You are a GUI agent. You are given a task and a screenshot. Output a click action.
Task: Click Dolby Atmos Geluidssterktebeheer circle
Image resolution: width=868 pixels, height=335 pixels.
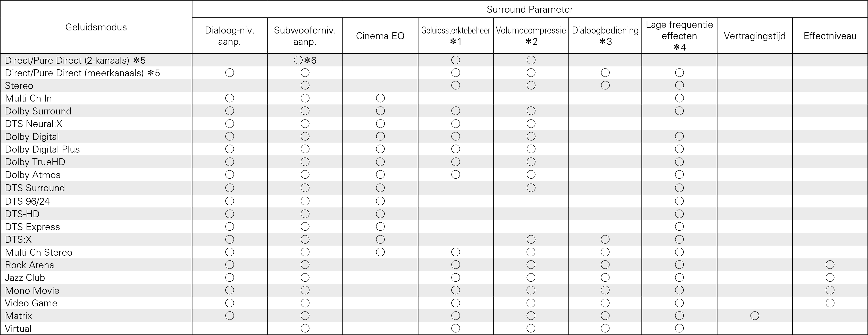pyautogui.click(x=455, y=174)
